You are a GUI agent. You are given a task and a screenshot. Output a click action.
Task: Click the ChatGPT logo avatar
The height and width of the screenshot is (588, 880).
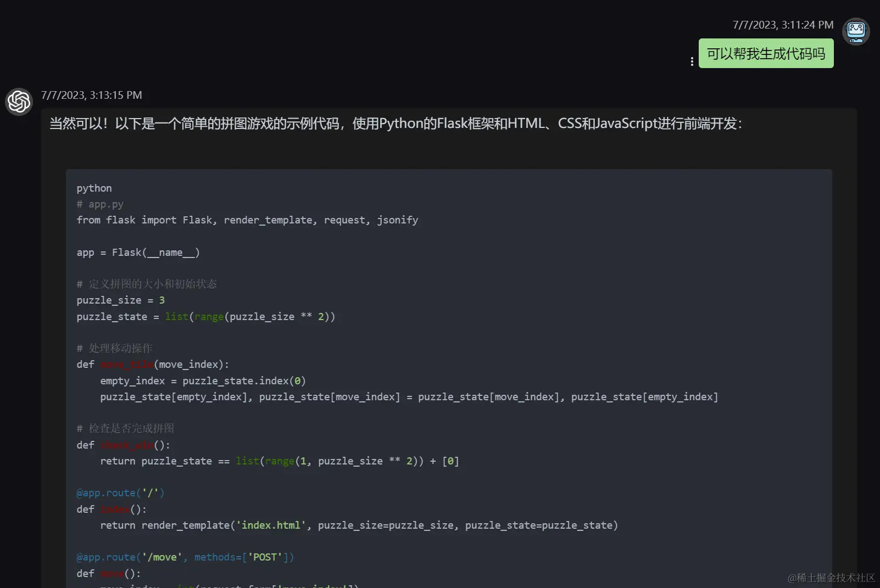point(19,102)
